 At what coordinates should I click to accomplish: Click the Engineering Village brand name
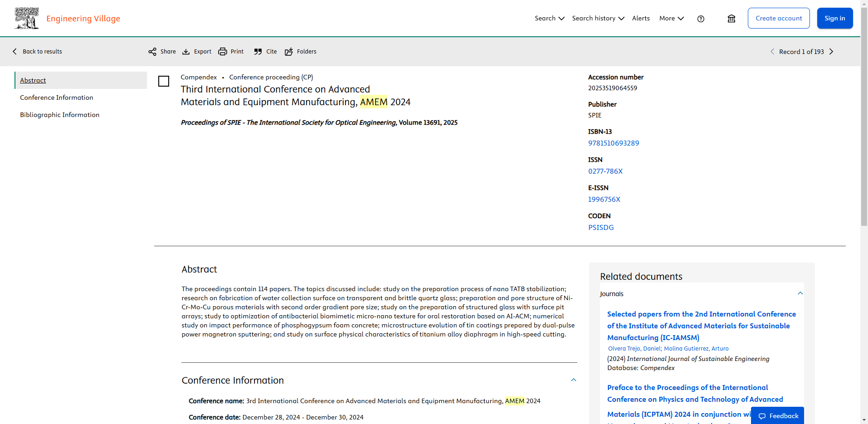83,19
